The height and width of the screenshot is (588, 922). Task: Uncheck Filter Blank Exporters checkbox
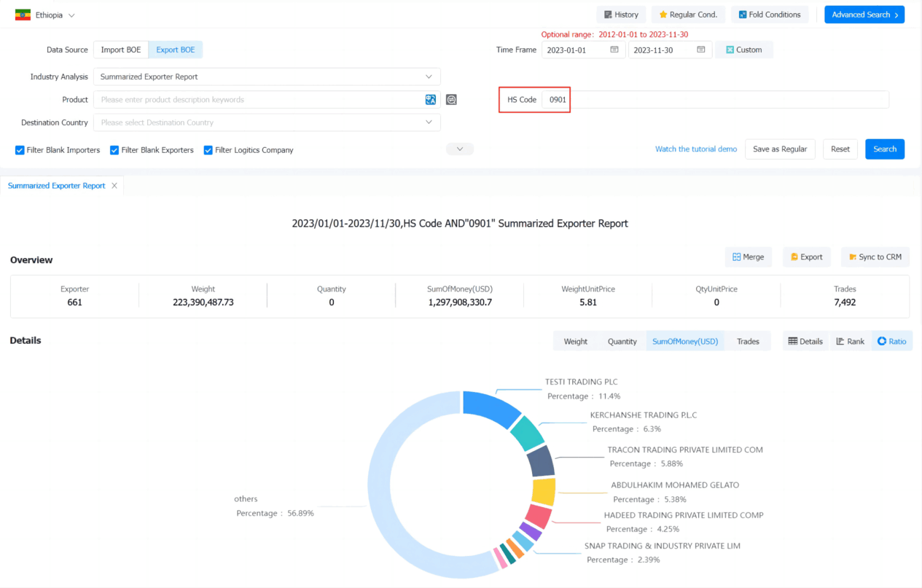coord(114,150)
